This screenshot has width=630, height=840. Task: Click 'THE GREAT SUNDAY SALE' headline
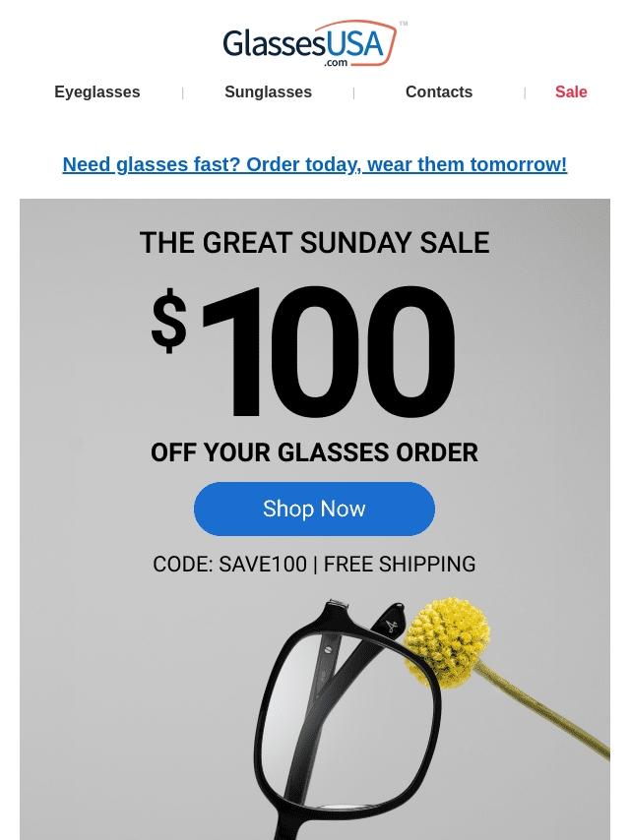pos(315,243)
